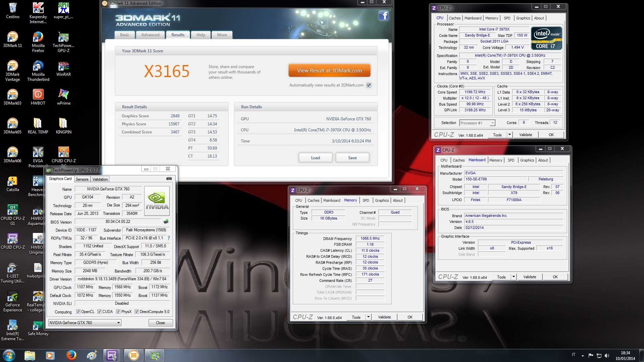Open Windows Explorer from the taskbar
The image size is (644, 362).
(x=30, y=355)
